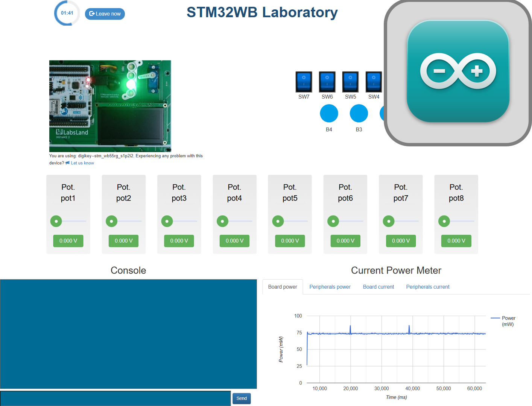View the Peripherals current tab
The height and width of the screenshot is (406, 532).
427,287
